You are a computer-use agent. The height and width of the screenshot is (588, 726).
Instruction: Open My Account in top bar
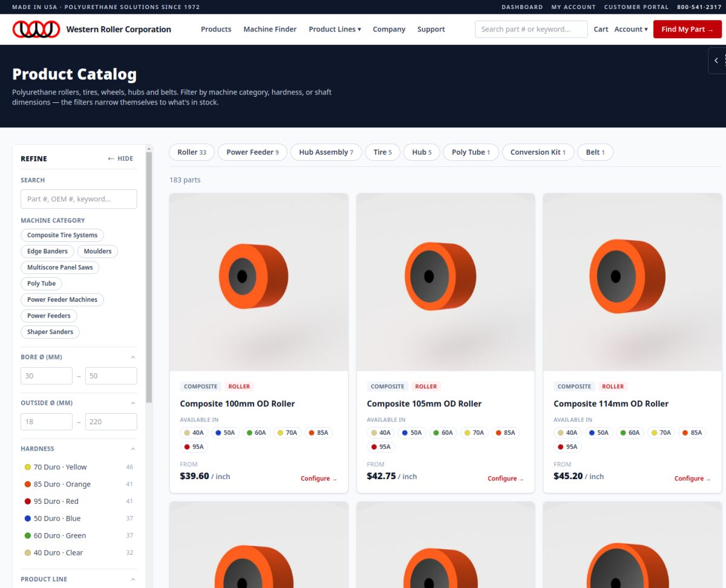coord(574,7)
